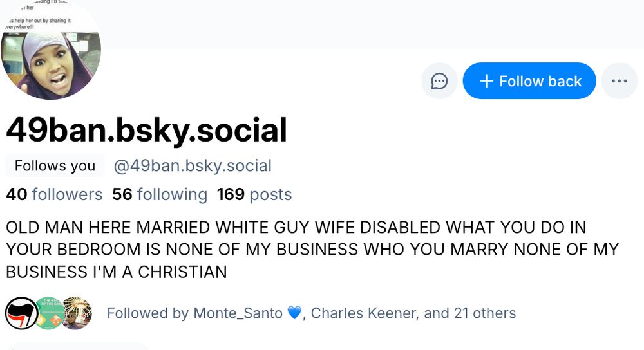This screenshot has height=350, width=644.
Task: Click the black and red flag follower avatar
Action: pyautogui.click(x=21, y=313)
